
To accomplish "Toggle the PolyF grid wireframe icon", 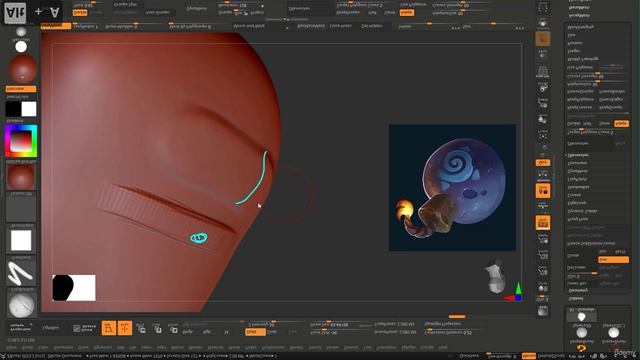I will tap(543, 72).
